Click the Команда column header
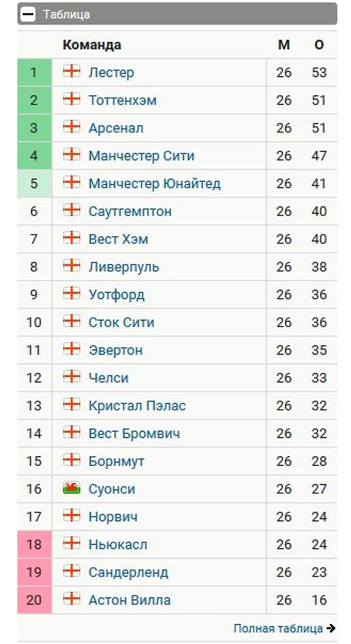 [x=91, y=45]
